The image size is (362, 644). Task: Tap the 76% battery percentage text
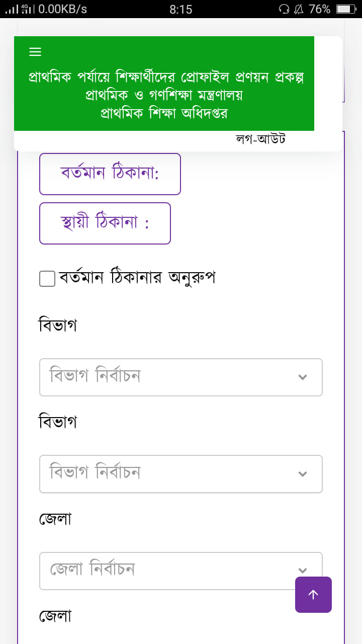click(319, 9)
